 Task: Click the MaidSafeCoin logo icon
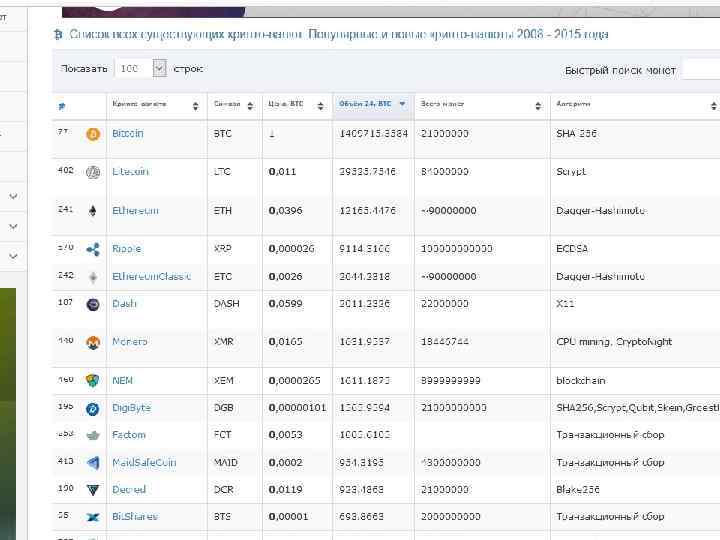point(93,463)
